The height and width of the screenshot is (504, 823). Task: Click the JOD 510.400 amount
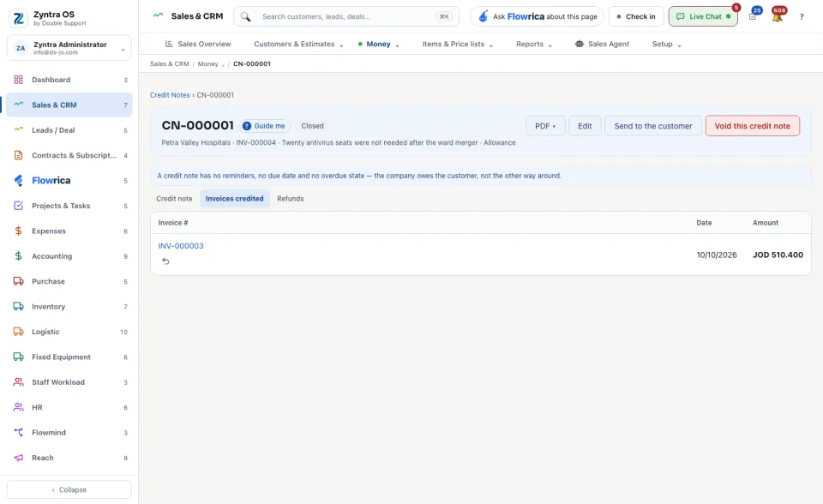[778, 255]
